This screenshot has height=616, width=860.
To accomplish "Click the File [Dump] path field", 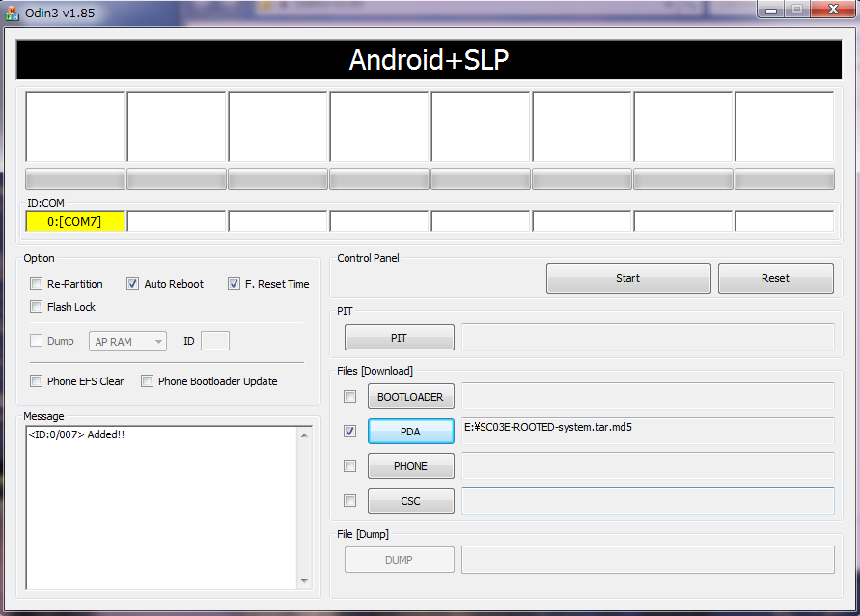I will (648, 559).
